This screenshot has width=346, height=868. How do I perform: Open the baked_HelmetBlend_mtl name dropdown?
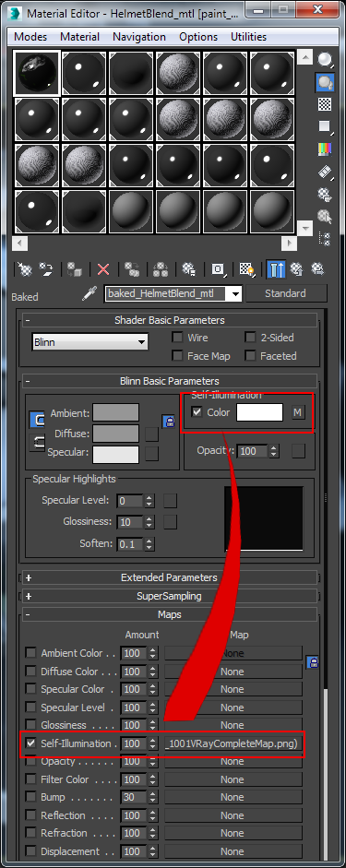click(236, 294)
